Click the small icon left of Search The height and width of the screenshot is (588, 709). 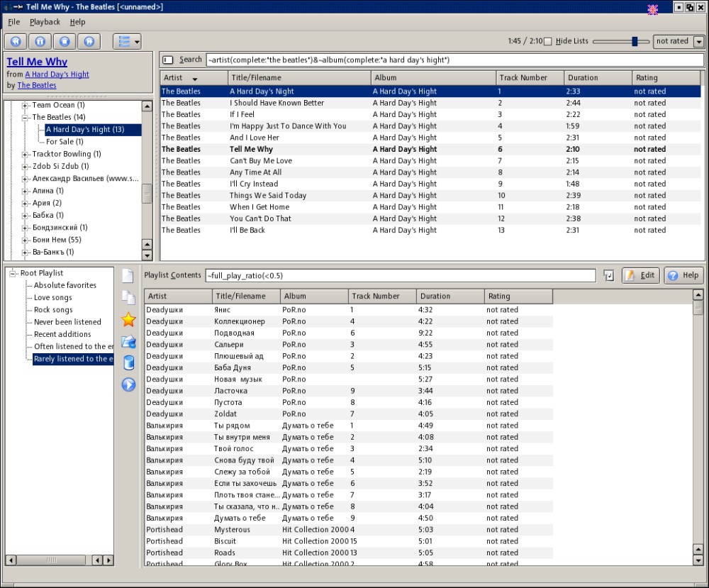tap(168, 60)
